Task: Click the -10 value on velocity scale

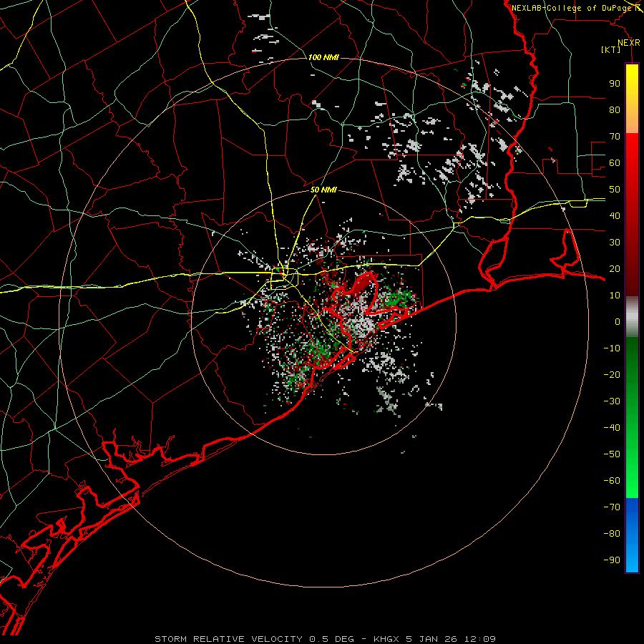Action: [x=612, y=348]
